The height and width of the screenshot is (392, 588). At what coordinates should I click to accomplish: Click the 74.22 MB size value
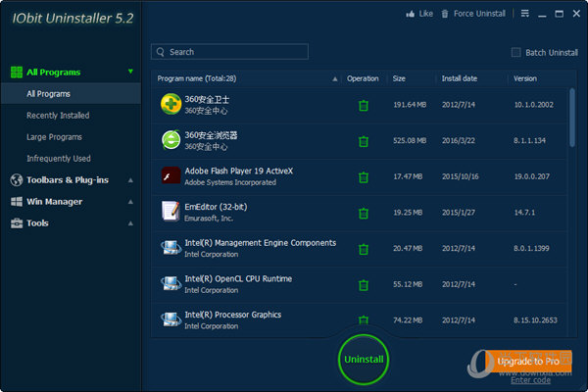pyautogui.click(x=408, y=320)
